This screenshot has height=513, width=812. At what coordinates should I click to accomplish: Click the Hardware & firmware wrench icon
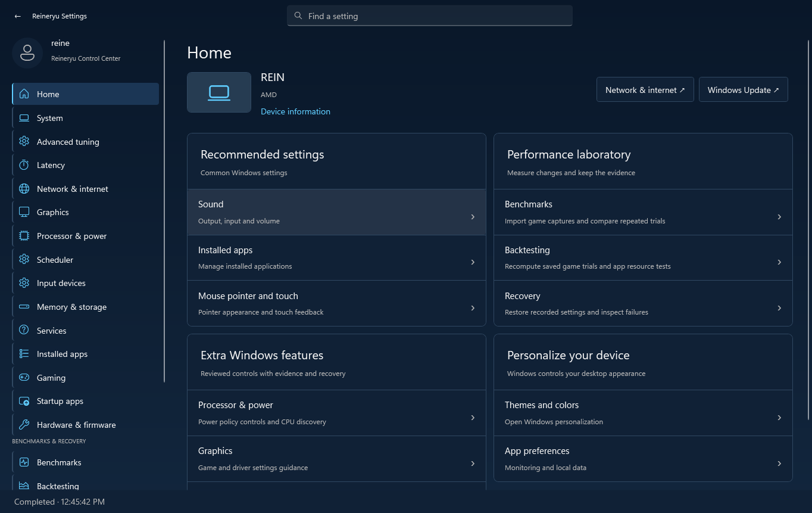click(24, 425)
